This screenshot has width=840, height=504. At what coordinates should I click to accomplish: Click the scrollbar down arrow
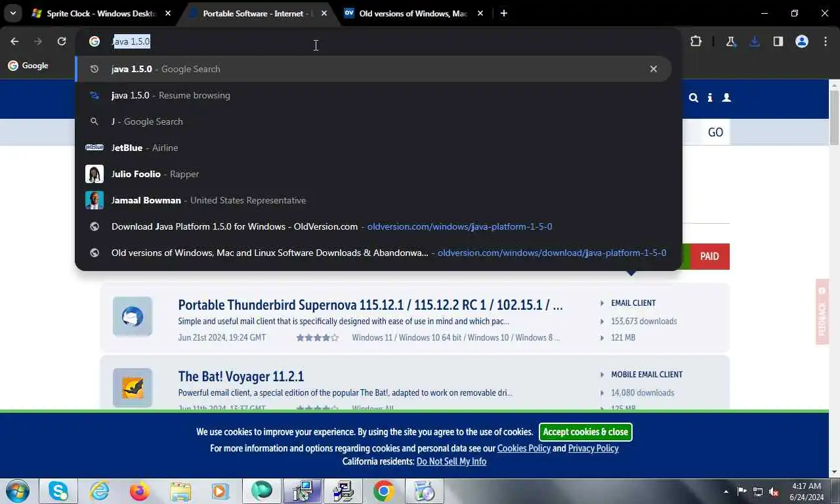[835, 472]
